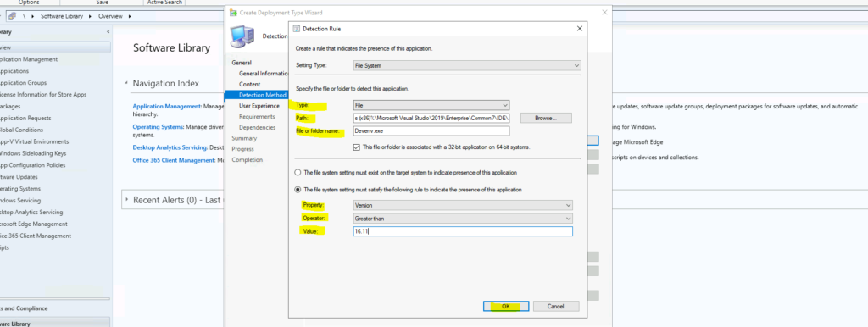The image size is (868, 327).
Task: Expand breadcrumb arrow after Overview
Action: click(130, 16)
